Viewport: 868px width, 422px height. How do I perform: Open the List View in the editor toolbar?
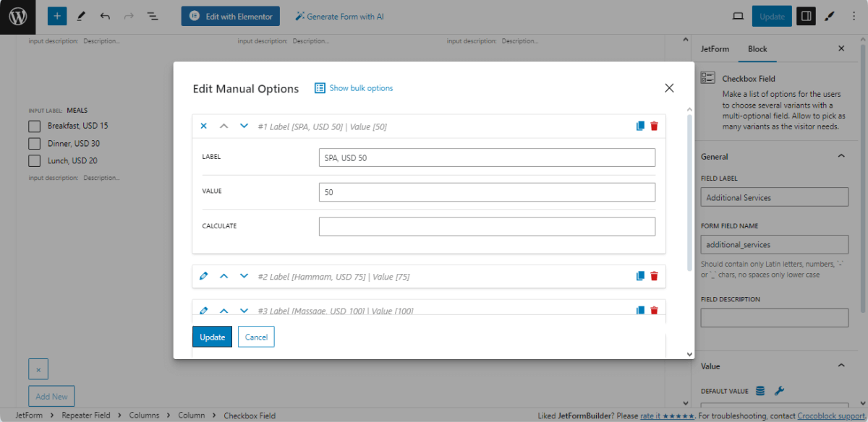[153, 15]
